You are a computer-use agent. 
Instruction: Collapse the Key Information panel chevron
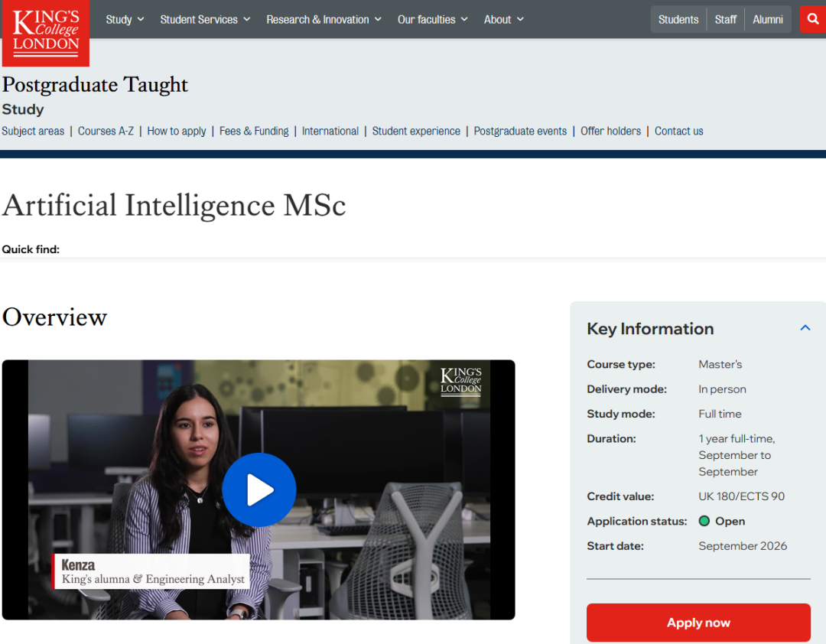(805, 328)
